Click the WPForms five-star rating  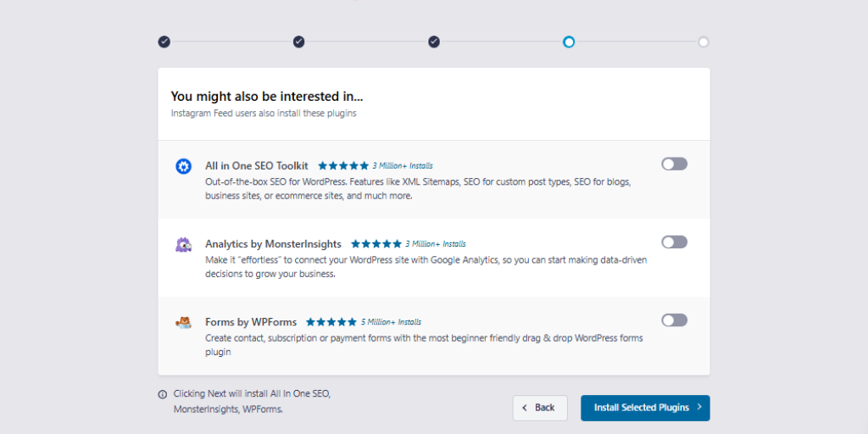click(x=331, y=321)
